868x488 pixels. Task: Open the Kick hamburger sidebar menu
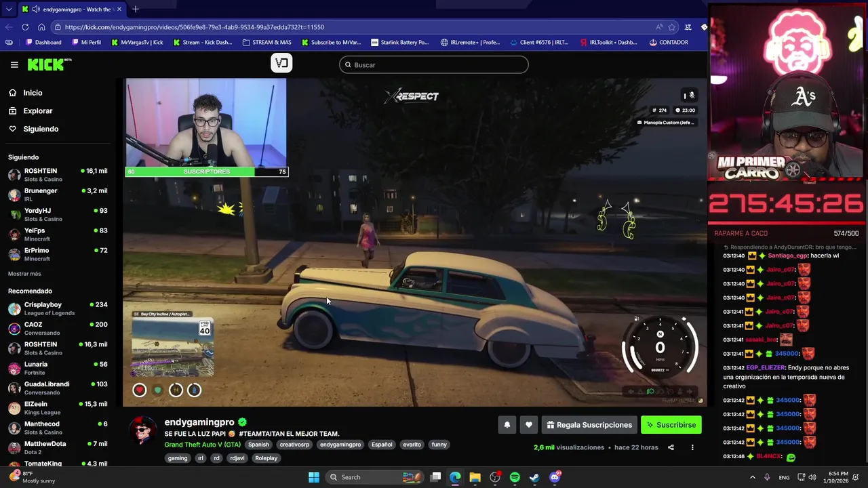14,64
